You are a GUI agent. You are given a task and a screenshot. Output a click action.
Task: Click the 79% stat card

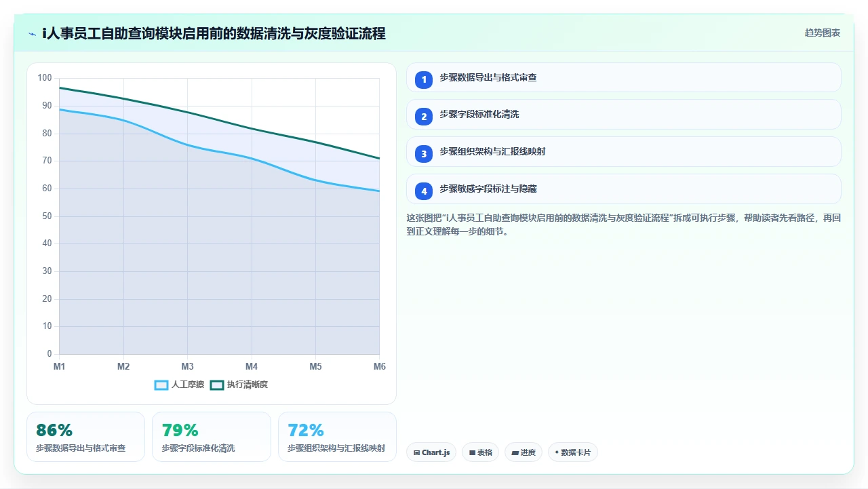click(212, 437)
